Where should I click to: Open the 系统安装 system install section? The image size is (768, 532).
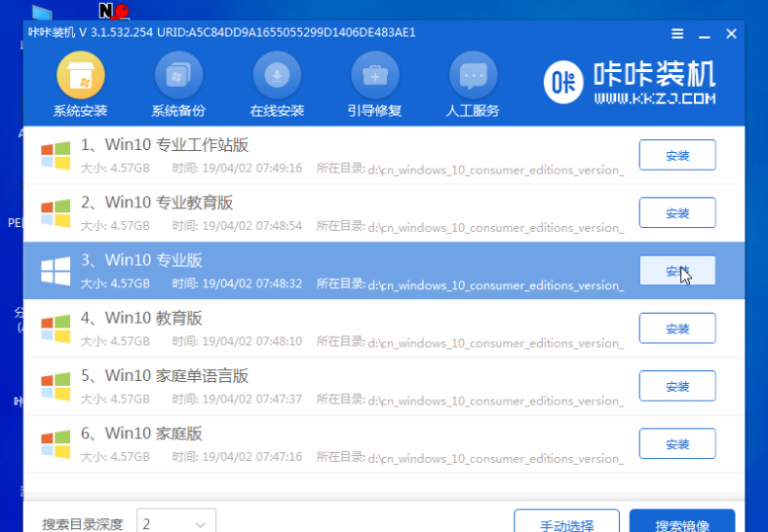coord(80,85)
